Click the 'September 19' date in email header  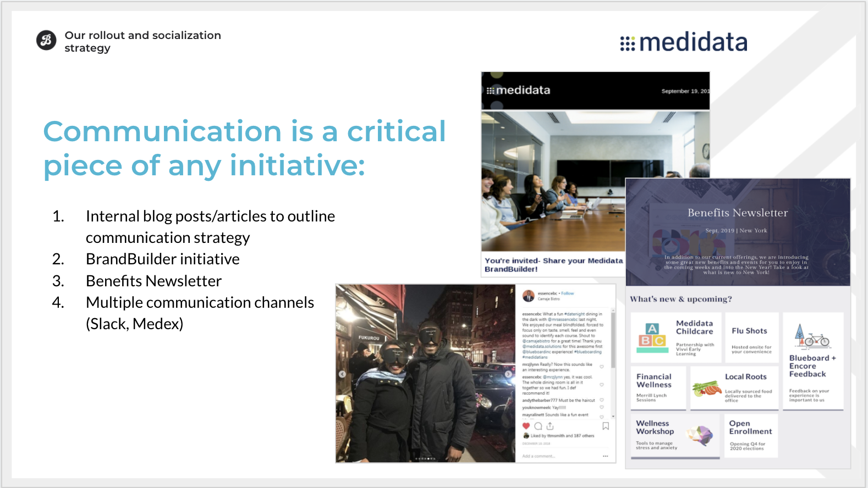pos(685,91)
